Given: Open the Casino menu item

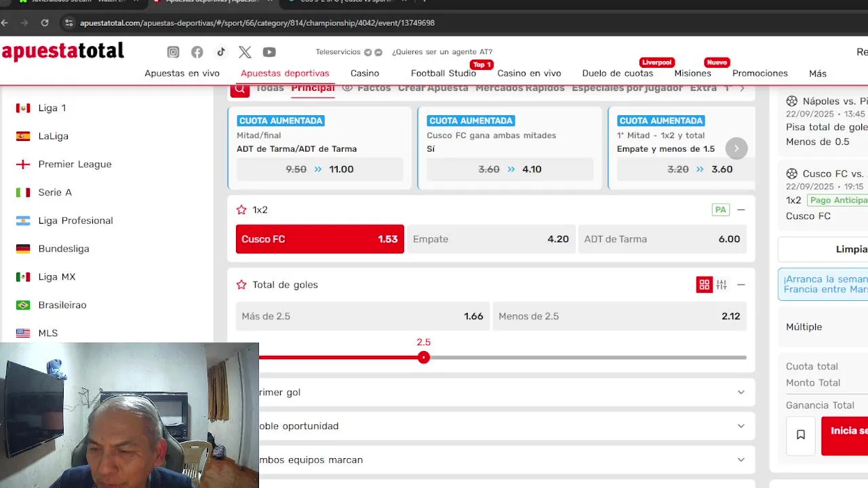Looking at the screenshot, I should coord(365,73).
